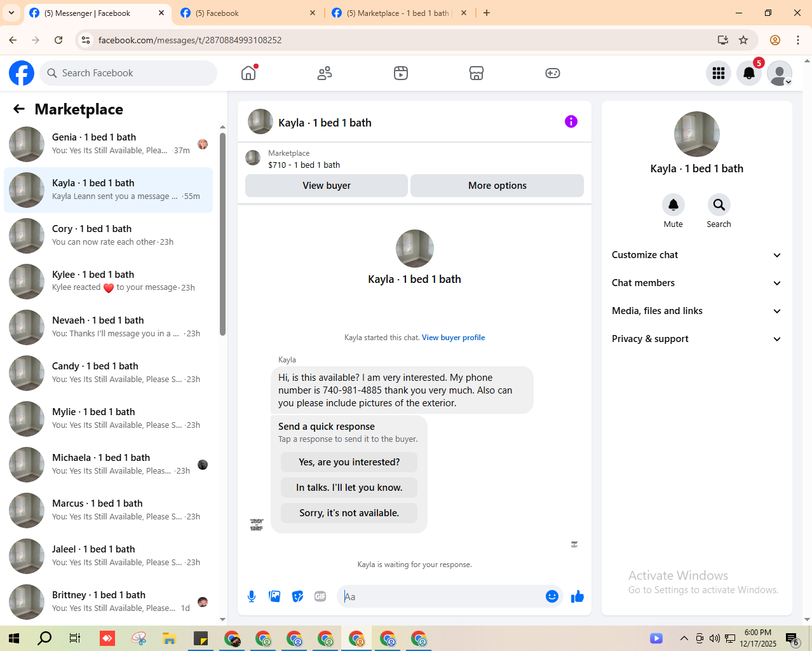The image size is (812, 651).
Task: Open Kylee · 1 bed 1 bath conversation
Action: tap(109, 282)
